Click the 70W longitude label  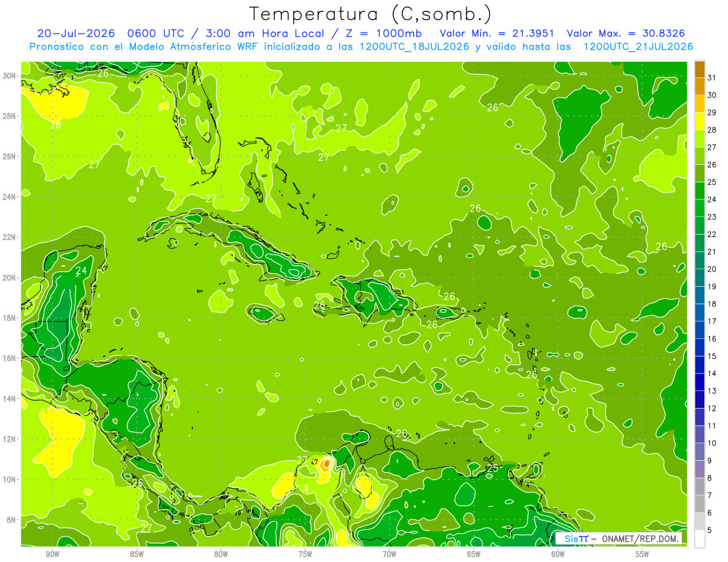coord(389,554)
